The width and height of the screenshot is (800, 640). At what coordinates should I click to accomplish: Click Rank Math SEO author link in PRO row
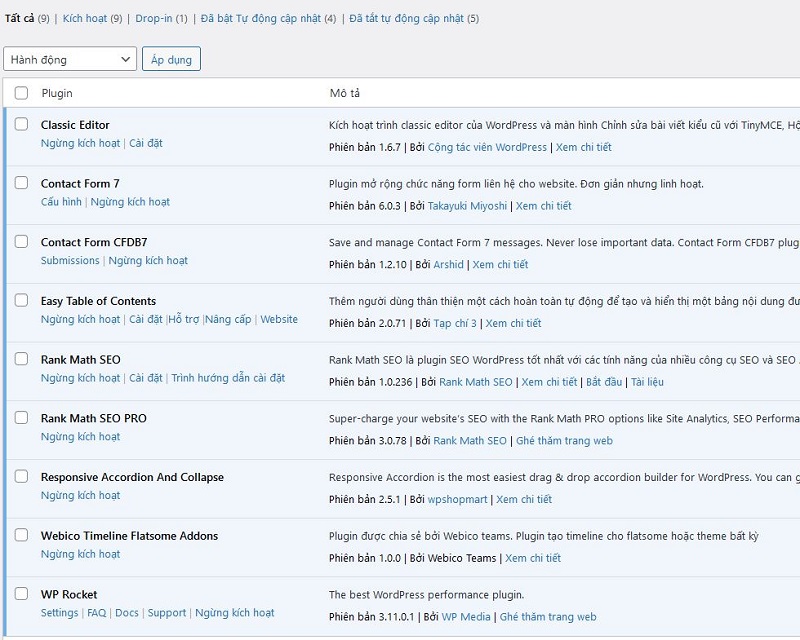point(470,441)
